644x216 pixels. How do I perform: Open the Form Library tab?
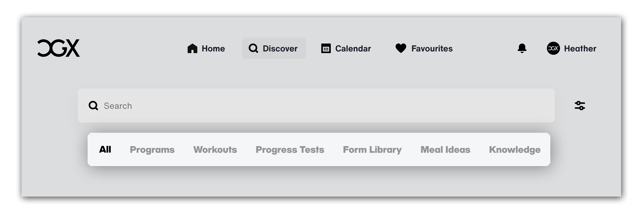click(372, 150)
